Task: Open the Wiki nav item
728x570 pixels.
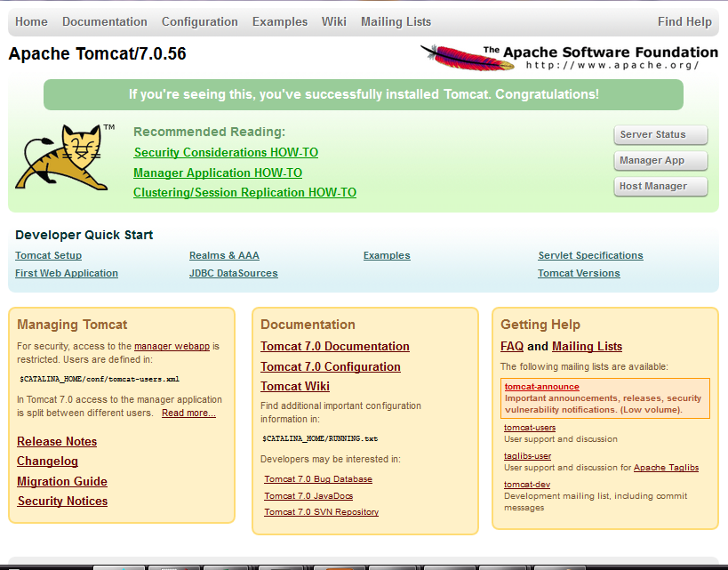Action: click(334, 22)
